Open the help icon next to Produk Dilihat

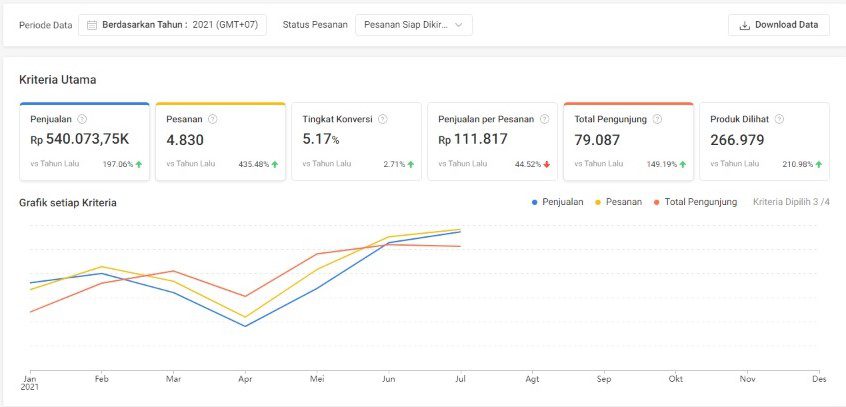point(780,119)
